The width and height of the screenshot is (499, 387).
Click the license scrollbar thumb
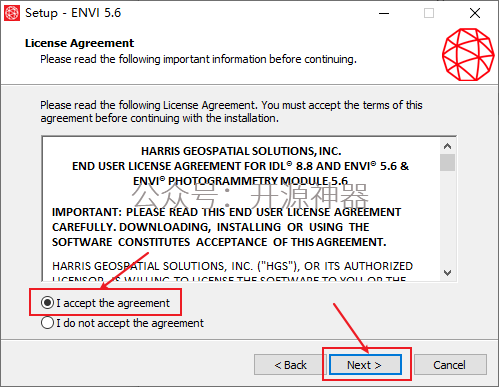coord(447,162)
